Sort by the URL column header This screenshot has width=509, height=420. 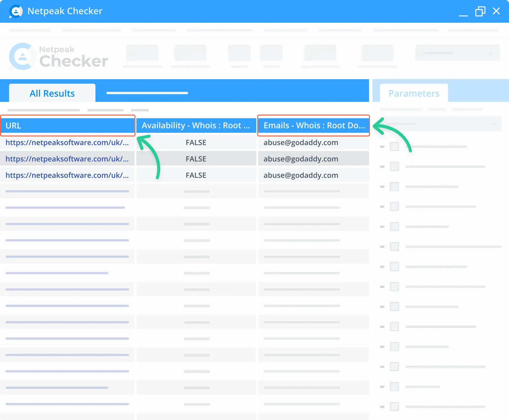click(67, 125)
